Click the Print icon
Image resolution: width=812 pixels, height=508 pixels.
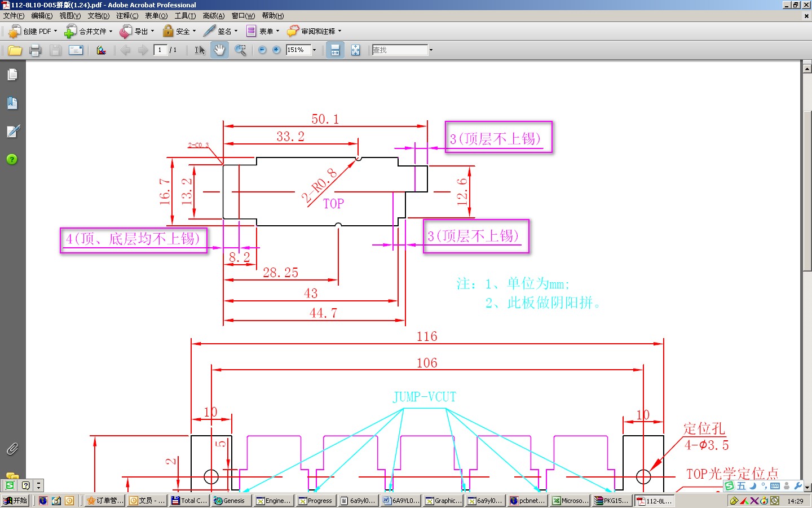[35, 50]
